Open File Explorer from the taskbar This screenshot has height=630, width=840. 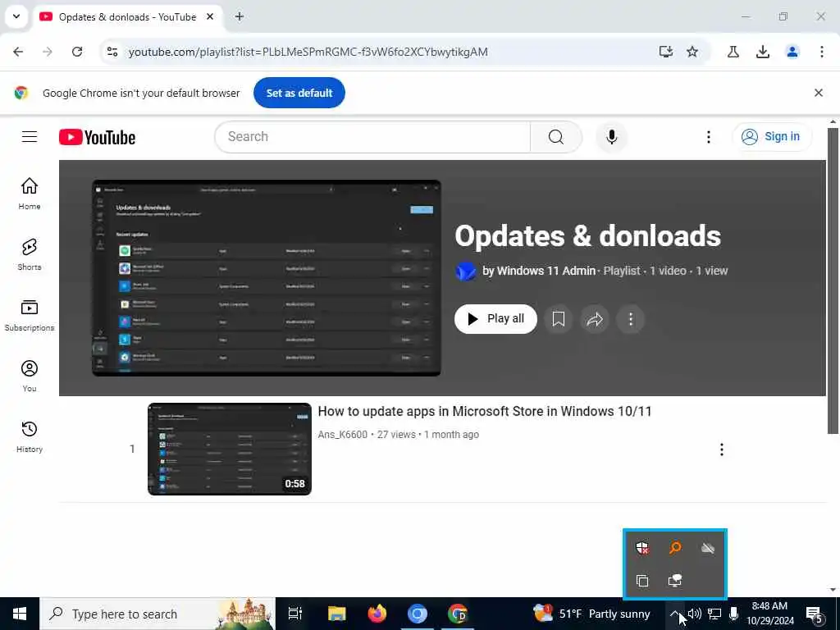337,614
